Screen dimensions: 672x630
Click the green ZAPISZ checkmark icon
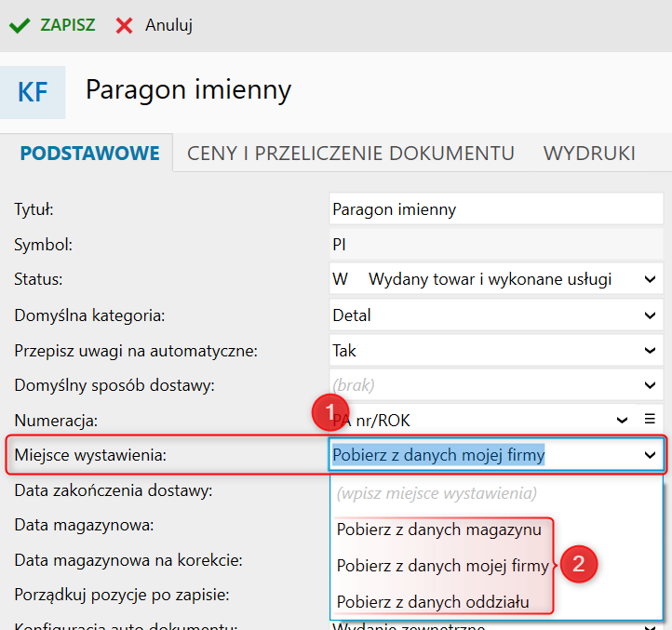click(x=20, y=25)
